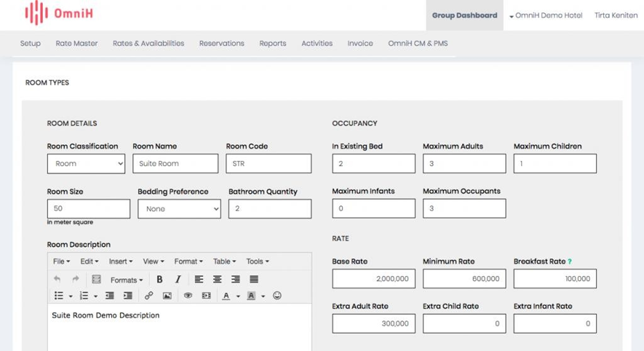Open the Invoice section

(x=360, y=44)
